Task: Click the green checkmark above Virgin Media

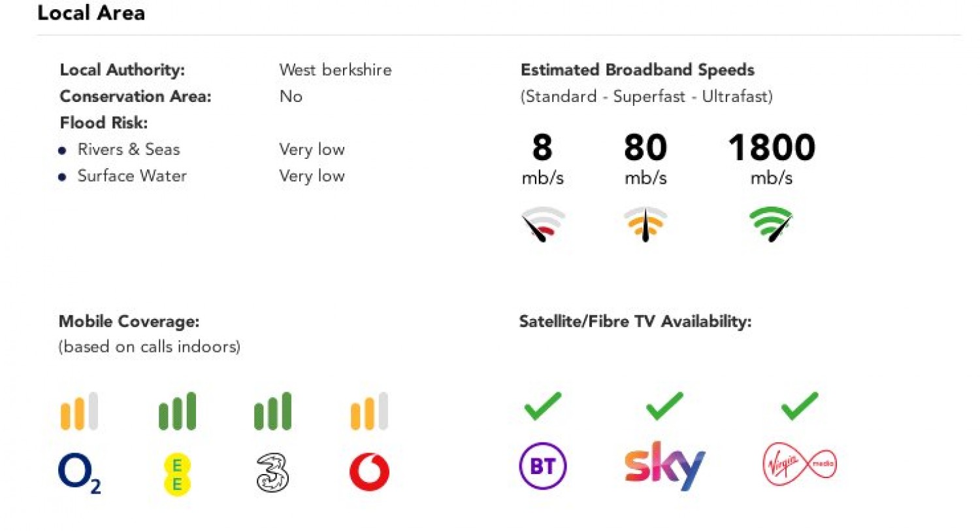Action: click(x=800, y=405)
